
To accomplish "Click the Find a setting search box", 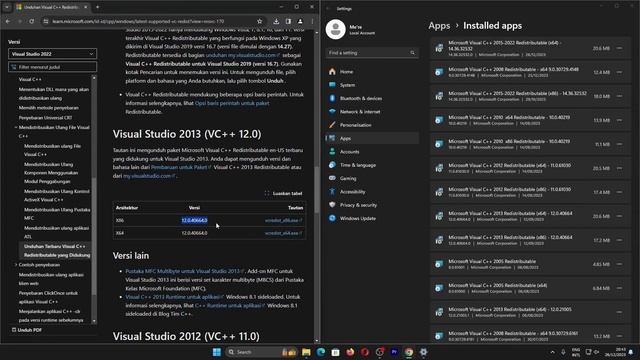I will coord(372,53).
